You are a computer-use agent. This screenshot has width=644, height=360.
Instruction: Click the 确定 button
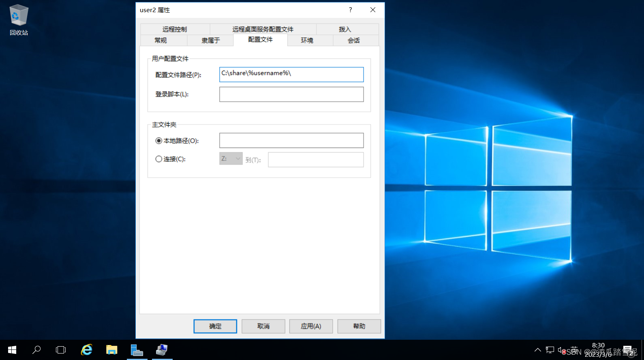click(x=215, y=326)
